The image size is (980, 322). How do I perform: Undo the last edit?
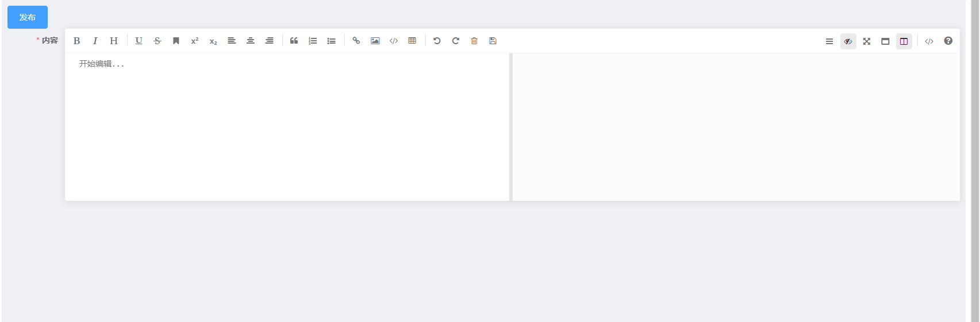[x=437, y=41]
